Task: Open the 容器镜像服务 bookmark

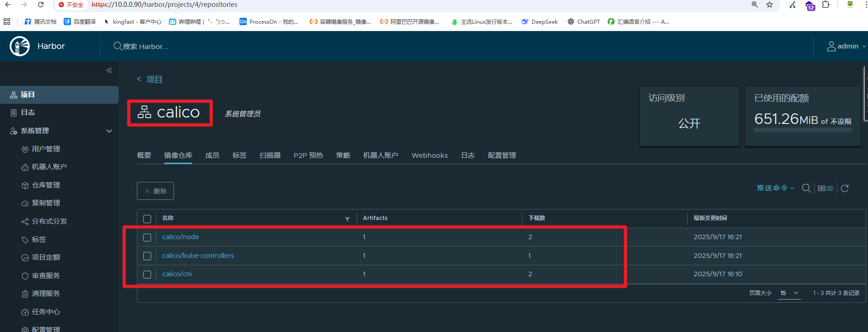Action: (x=340, y=21)
